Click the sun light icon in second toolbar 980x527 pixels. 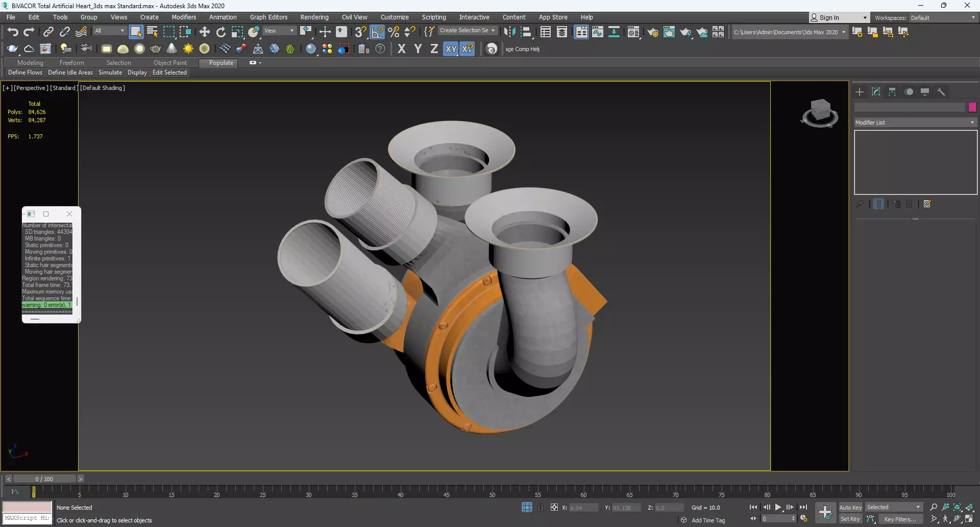tap(188, 49)
